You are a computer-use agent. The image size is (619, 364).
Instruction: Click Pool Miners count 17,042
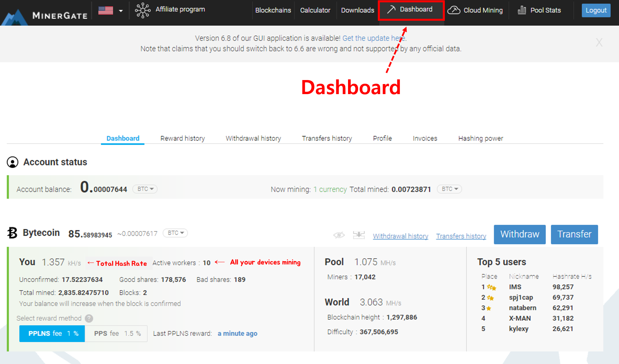[365, 277]
